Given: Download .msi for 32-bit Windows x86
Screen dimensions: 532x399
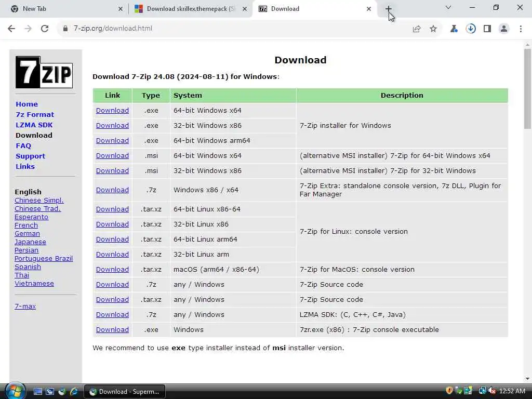Looking at the screenshot, I should (x=112, y=170).
